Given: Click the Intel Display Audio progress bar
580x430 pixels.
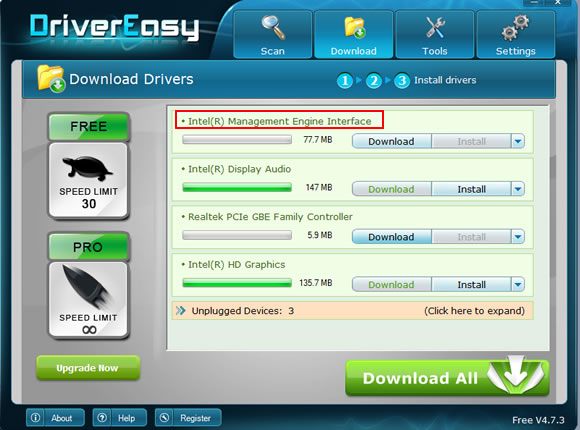Looking at the screenshot, I should point(237,188).
